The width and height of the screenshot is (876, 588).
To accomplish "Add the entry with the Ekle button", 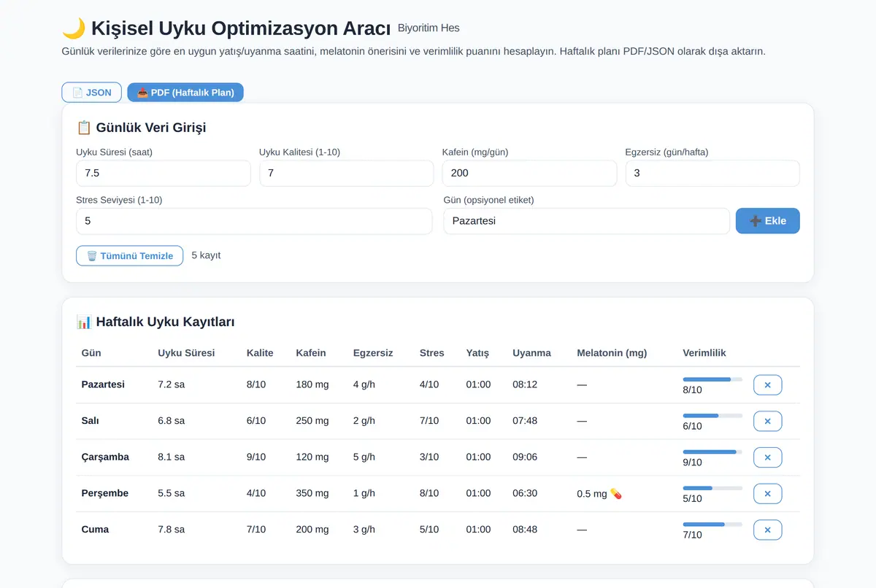I will click(x=768, y=221).
